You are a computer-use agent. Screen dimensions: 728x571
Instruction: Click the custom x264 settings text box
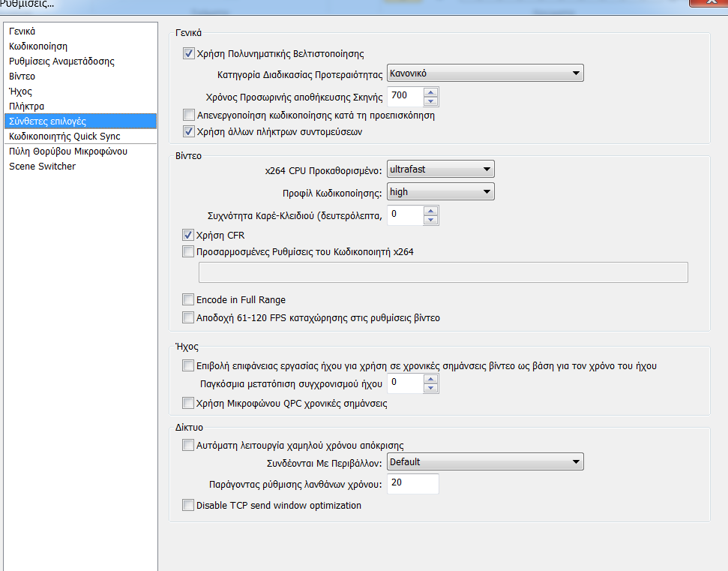pyautogui.click(x=443, y=272)
